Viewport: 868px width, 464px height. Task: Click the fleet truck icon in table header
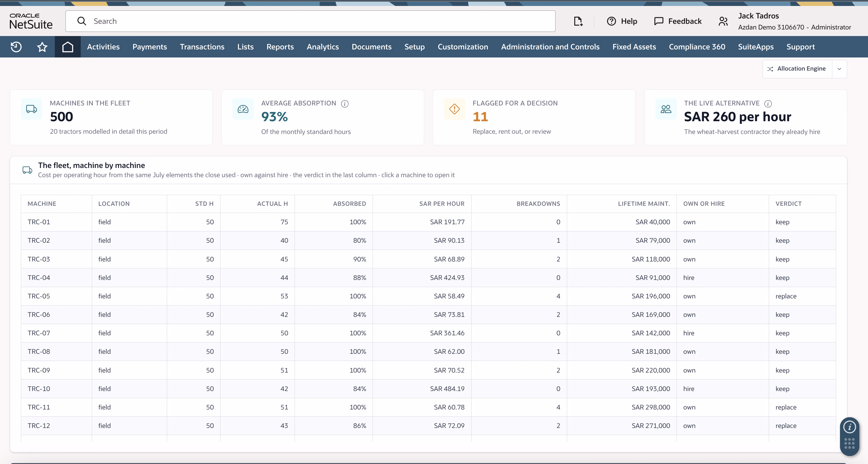point(27,170)
